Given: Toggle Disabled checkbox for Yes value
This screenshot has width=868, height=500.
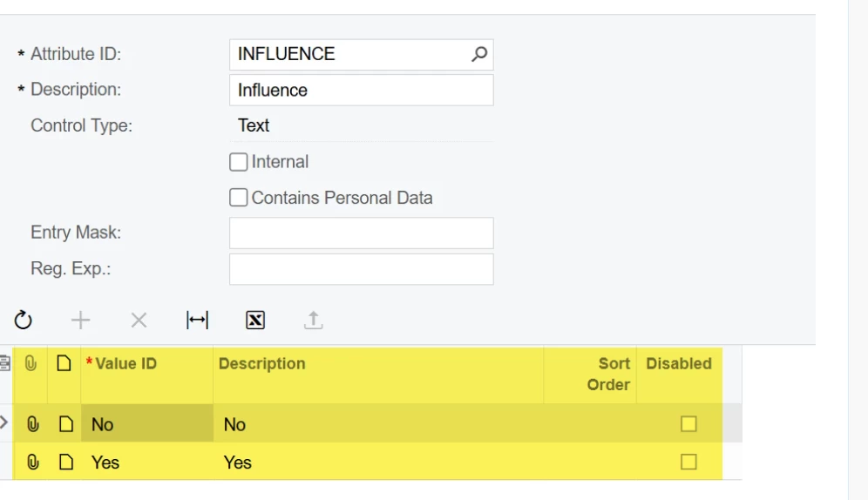Looking at the screenshot, I should 688,463.
